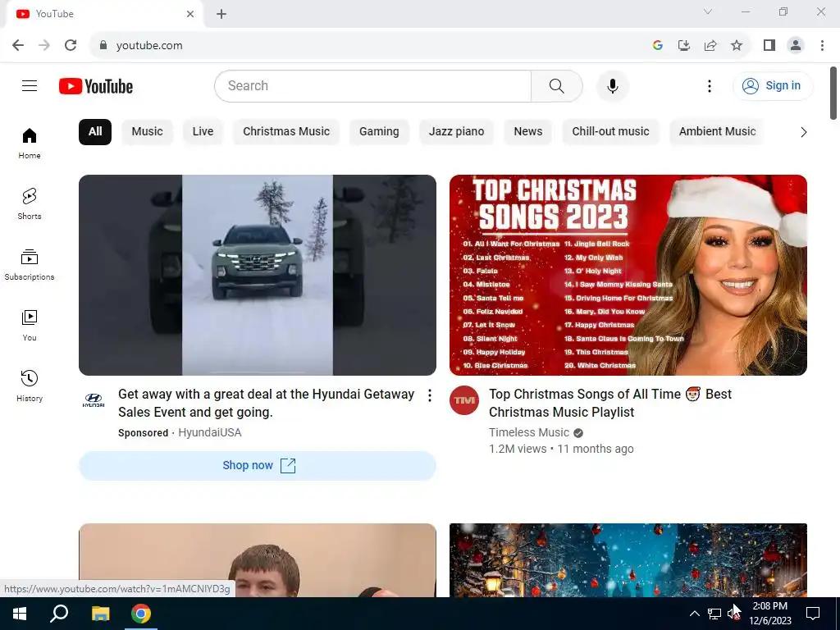Show more category chips with right arrow
Image resolution: width=840 pixels, height=630 pixels.
tap(803, 132)
